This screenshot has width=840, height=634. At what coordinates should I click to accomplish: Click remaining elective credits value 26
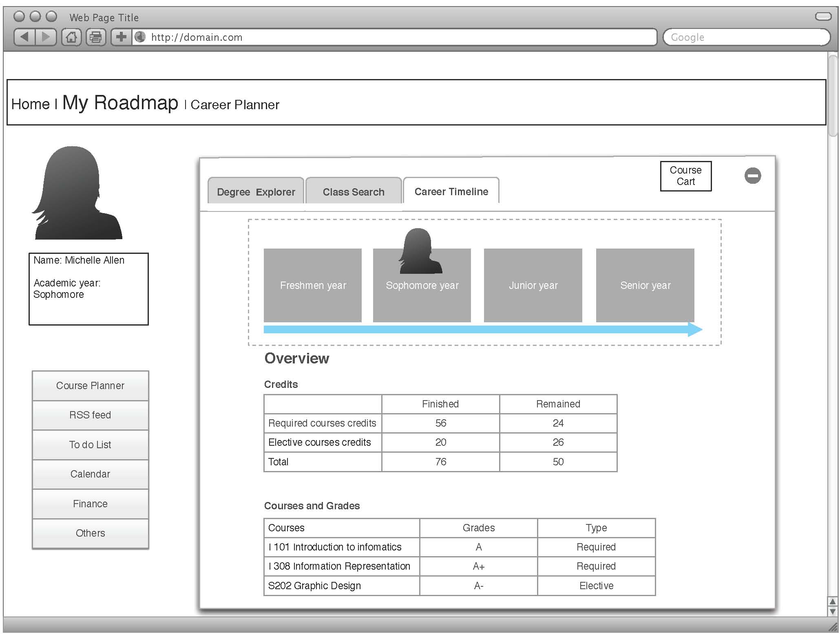coord(558,442)
